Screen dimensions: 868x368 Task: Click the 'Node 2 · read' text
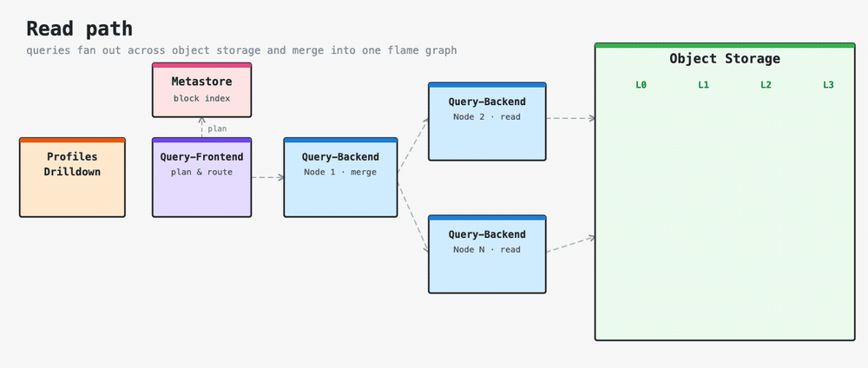point(487,117)
